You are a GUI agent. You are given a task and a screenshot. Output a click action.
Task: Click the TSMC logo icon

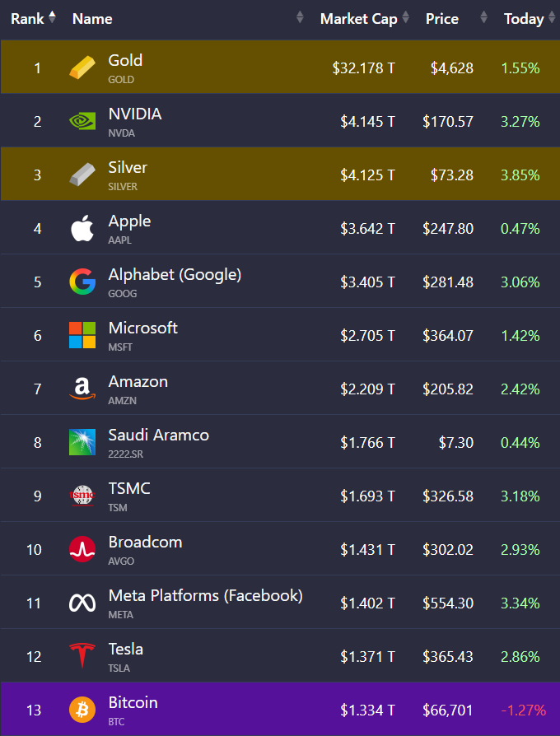pos(82,496)
